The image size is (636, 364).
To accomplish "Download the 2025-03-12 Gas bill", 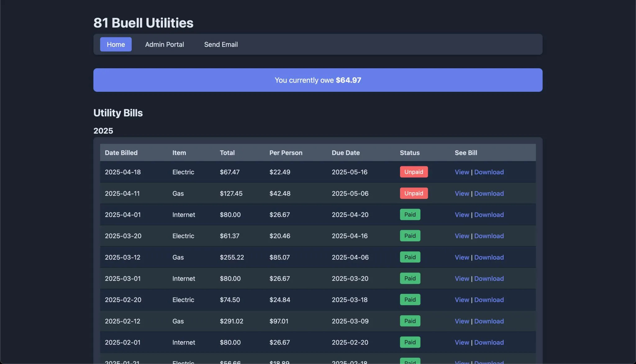I will (489, 257).
